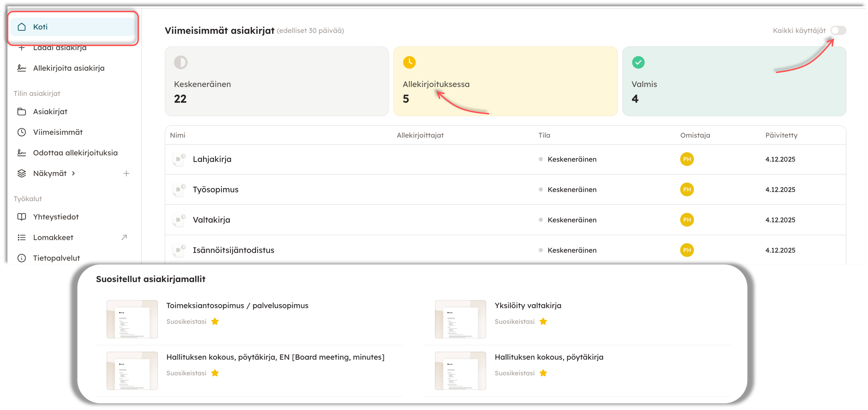Click the Allekirjoita asiakirja signature icon
The height and width of the screenshot is (410, 868).
click(x=22, y=68)
